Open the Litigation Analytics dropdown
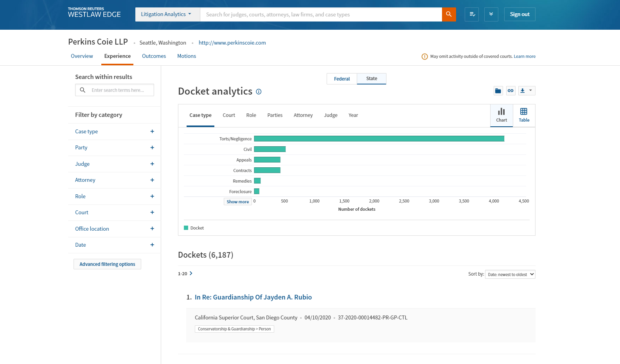The width and height of the screenshot is (620, 364). [166, 14]
